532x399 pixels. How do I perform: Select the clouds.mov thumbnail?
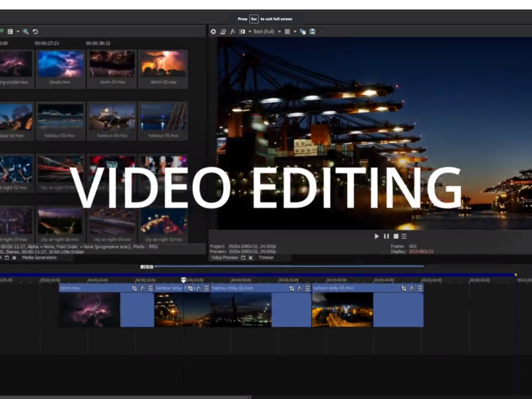coord(60,68)
